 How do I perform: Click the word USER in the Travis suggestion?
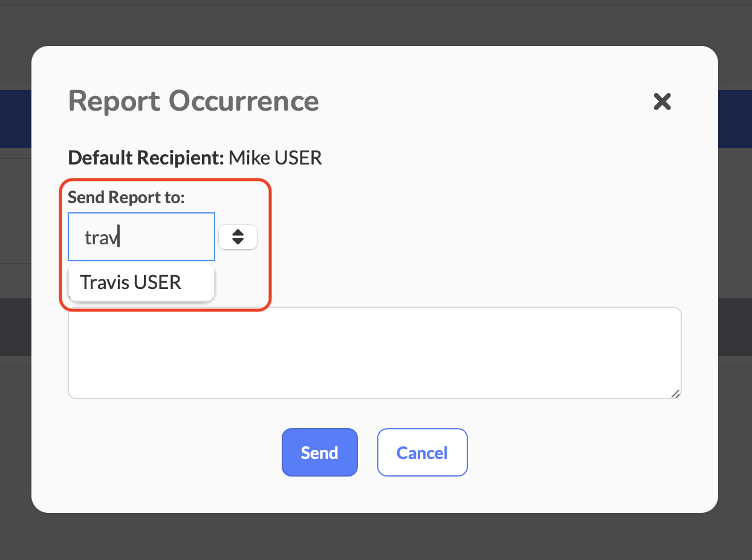pos(157,282)
